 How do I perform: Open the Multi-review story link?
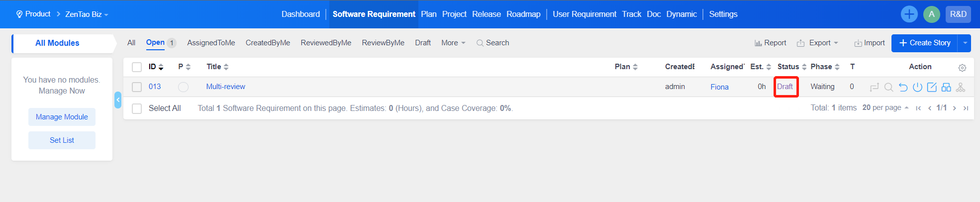[225, 87]
